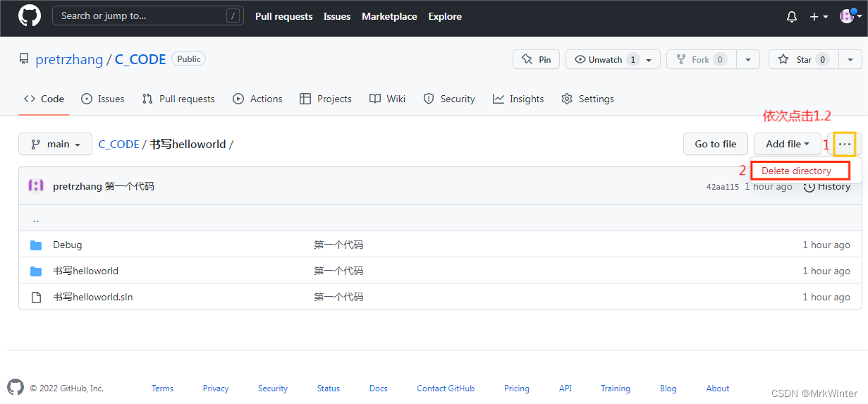This screenshot has height=404, width=868.
Task: Open the C_CODE repository title link
Action: coord(140,60)
